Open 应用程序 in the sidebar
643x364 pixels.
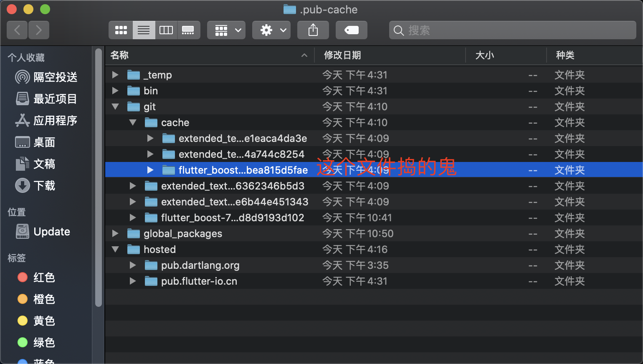[46, 121]
